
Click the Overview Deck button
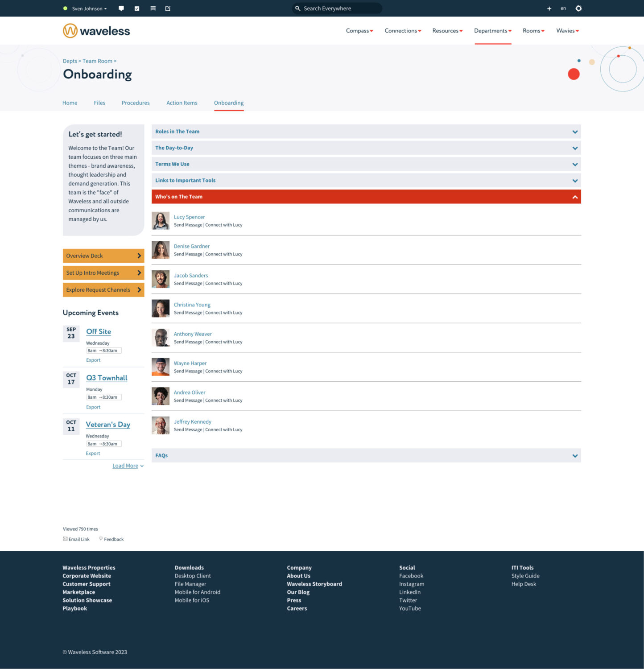tap(103, 256)
